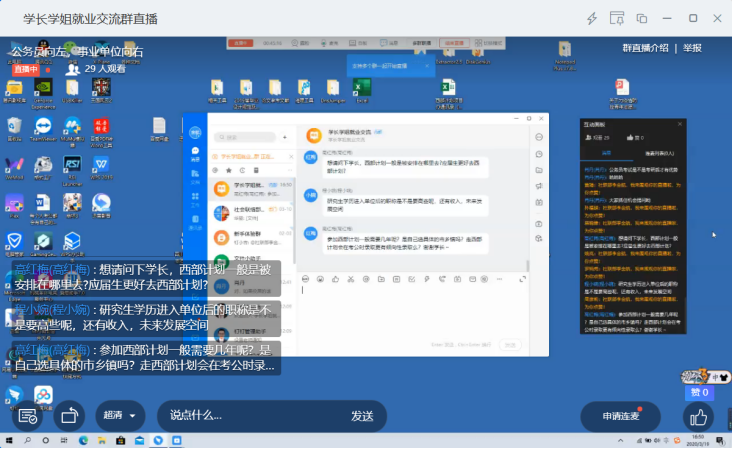Image resolution: width=732 pixels, height=449 pixels.
Task: Click the first comment about 西部计划
Action: pyautogui.click(x=140, y=277)
